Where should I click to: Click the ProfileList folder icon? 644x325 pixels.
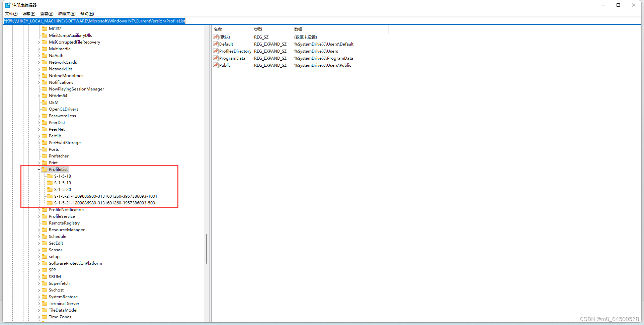[x=45, y=169]
